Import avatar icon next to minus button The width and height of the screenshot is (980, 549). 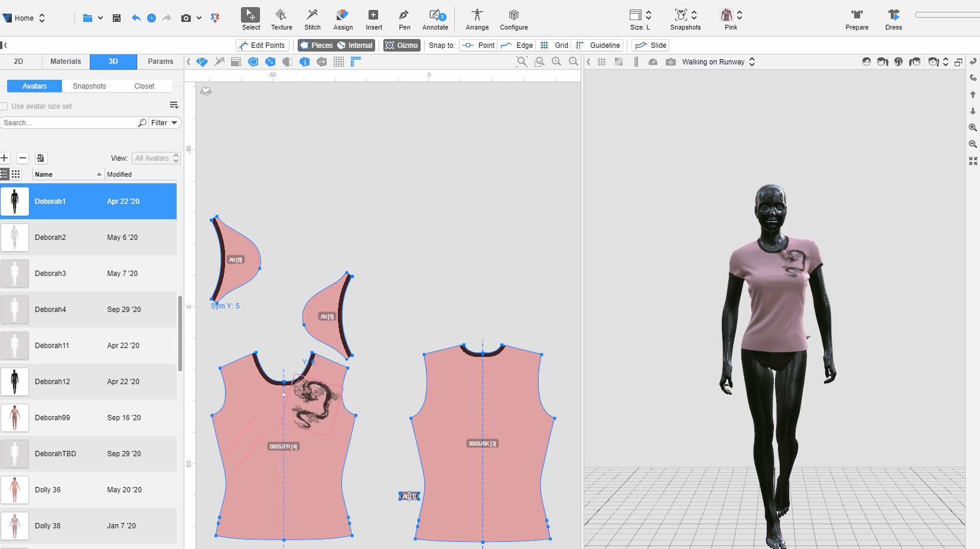[40, 158]
